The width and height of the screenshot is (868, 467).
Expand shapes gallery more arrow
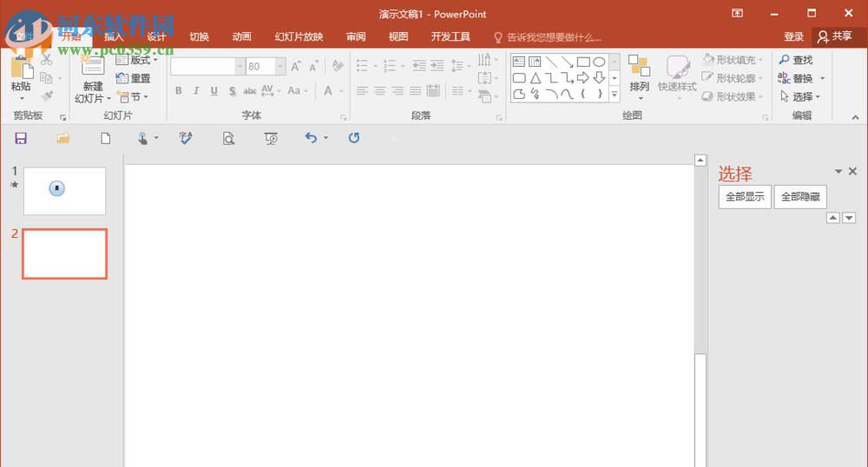coord(614,95)
